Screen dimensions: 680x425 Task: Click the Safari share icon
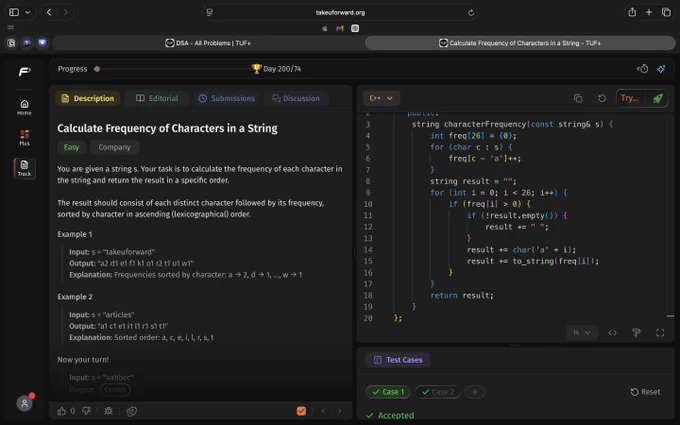point(632,12)
